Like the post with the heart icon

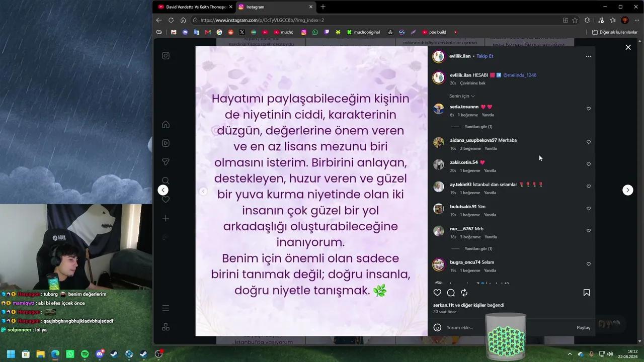pyautogui.click(x=437, y=293)
